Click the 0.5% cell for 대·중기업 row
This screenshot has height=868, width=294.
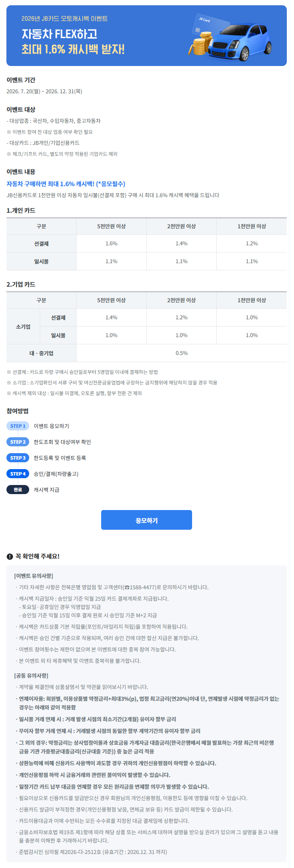(181, 353)
